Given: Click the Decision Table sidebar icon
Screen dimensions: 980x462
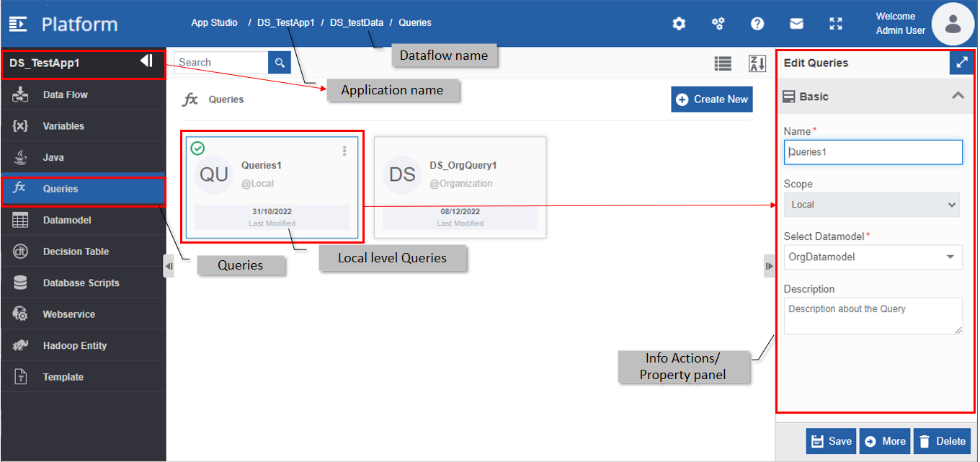Looking at the screenshot, I should (20, 252).
